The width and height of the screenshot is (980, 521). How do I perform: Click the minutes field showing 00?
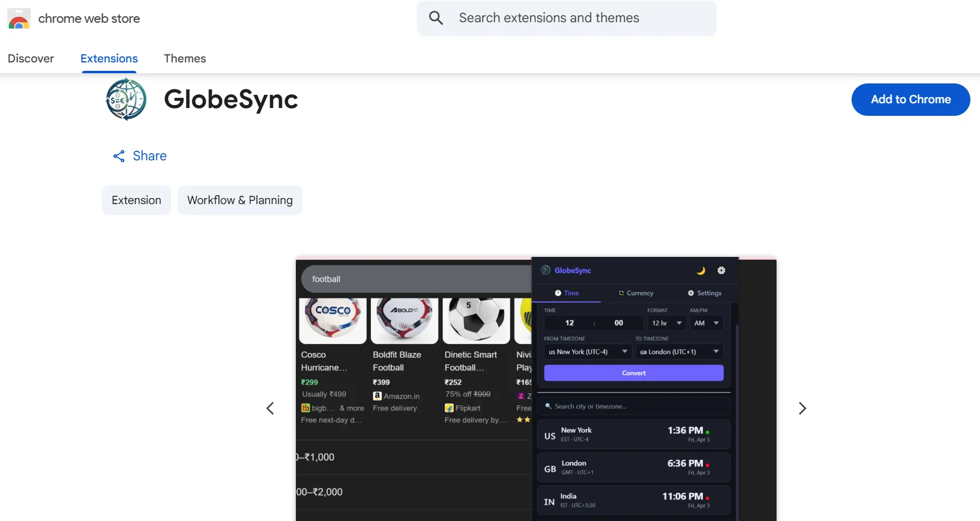coord(619,323)
